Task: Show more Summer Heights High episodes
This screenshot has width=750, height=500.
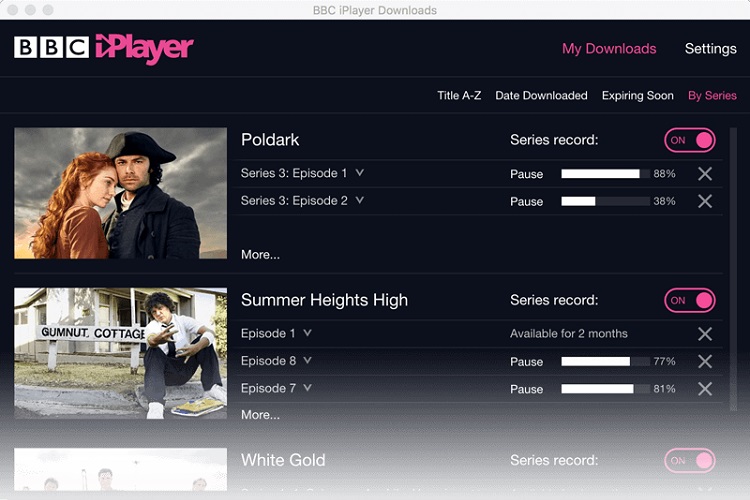Action: pos(260,415)
